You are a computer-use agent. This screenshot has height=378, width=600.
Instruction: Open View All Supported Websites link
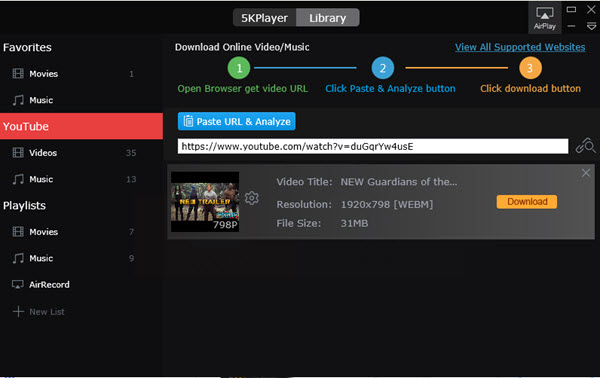pos(520,47)
